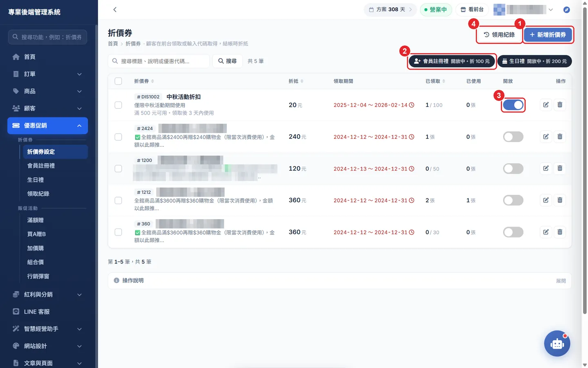The width and height of the screenshot is (588, 368).
Task: Click the back arrow icon in header
Action: click(115, 9)
